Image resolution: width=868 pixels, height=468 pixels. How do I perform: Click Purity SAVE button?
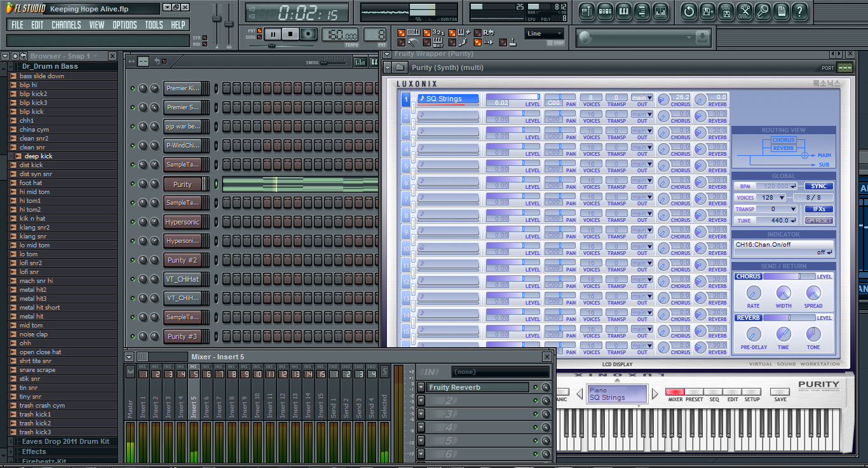tap(780, 392)
